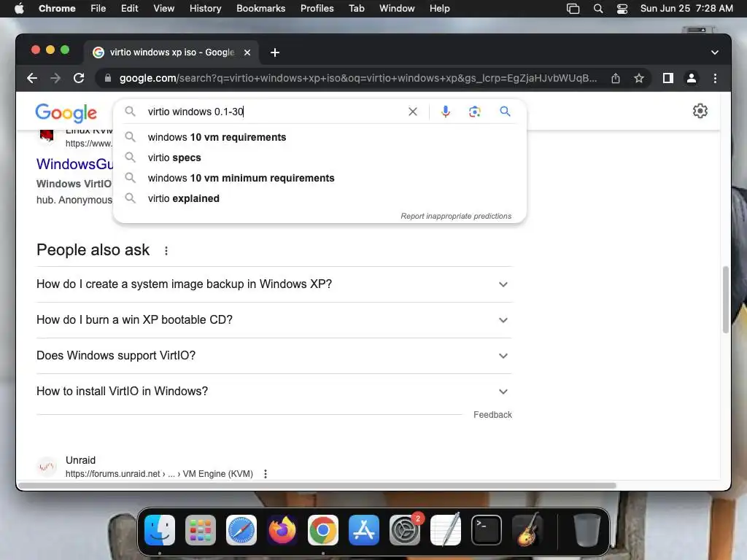Go back with the browser back arrow

click(x=32, y=78)
